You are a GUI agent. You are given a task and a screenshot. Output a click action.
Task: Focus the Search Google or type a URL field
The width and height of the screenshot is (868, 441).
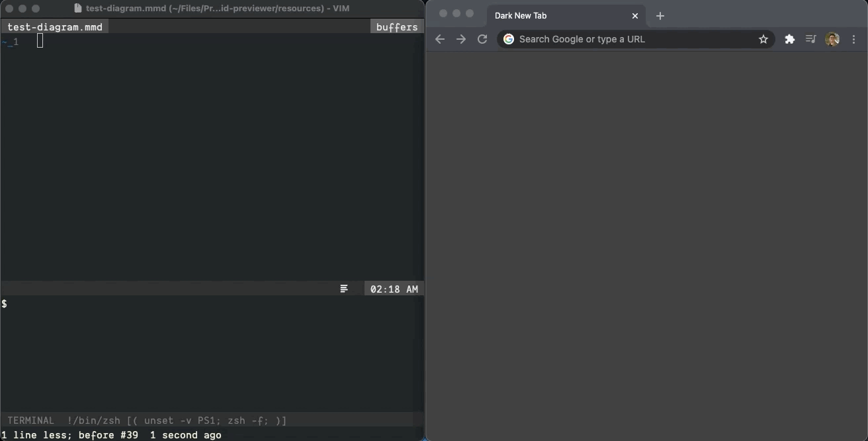pos(636,39)
